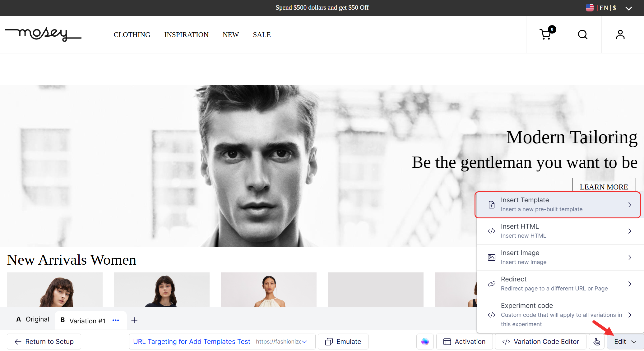Viewport: 644px width, 351px height.
Task: Open the shopping cart icon
Action: [546, 34]
